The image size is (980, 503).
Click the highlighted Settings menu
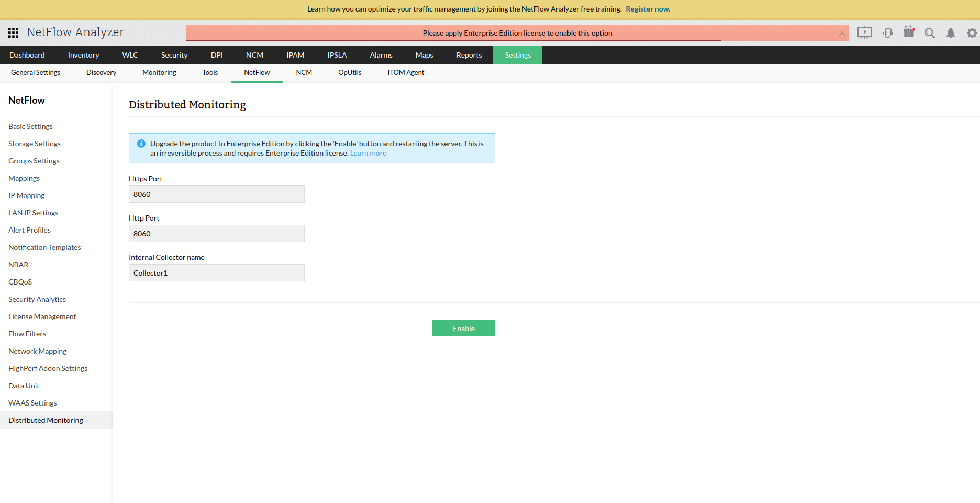tap(518, 55)
